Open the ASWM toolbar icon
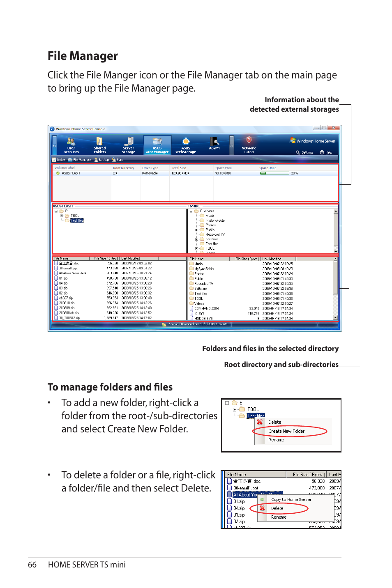Viewport: 392px width, 588px height. tap(214, 144)
